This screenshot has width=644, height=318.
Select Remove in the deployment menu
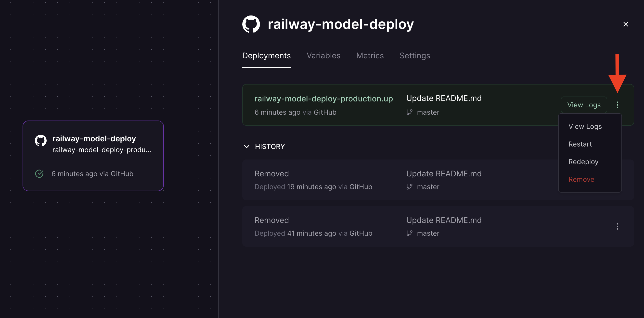pyautogui.click(x=581, y=179)
